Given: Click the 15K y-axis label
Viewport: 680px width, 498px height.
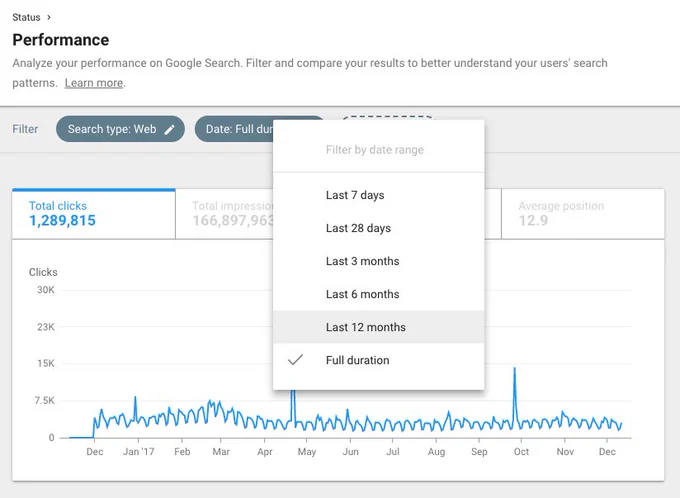Looking at the screenshot, I should point(46,364).
